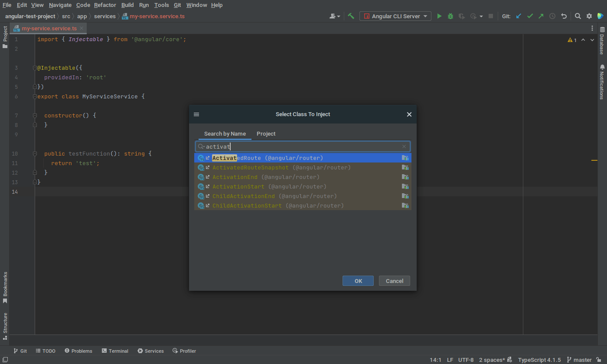Push commits using the green arrow
The height and width of the screenshot is (364, 607).
(541, 16)
